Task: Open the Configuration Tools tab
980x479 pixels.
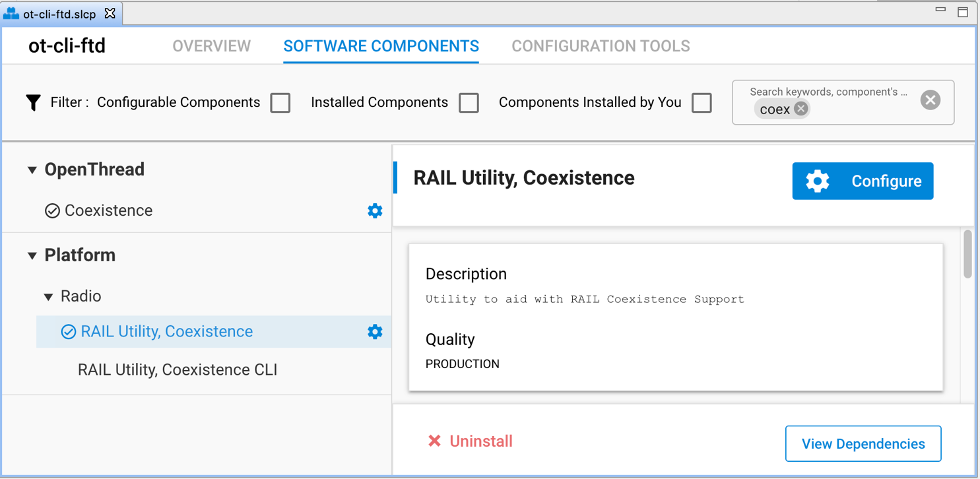Action: click(601, 46)
